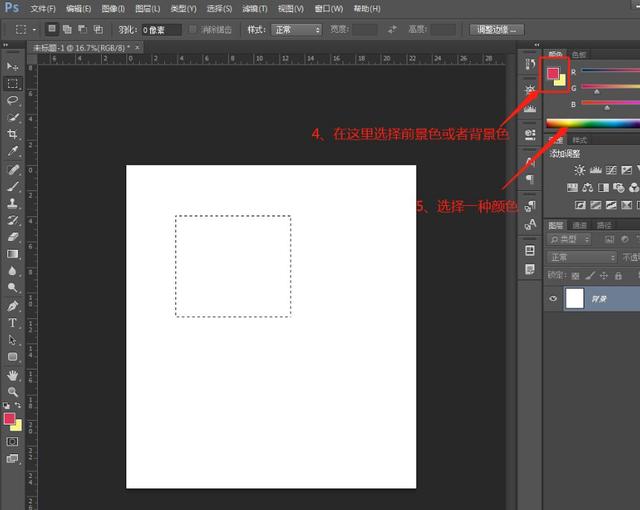640x510 pixels.
Task: Select the 背景 layer thumbnail
Action: click(575, 298)
